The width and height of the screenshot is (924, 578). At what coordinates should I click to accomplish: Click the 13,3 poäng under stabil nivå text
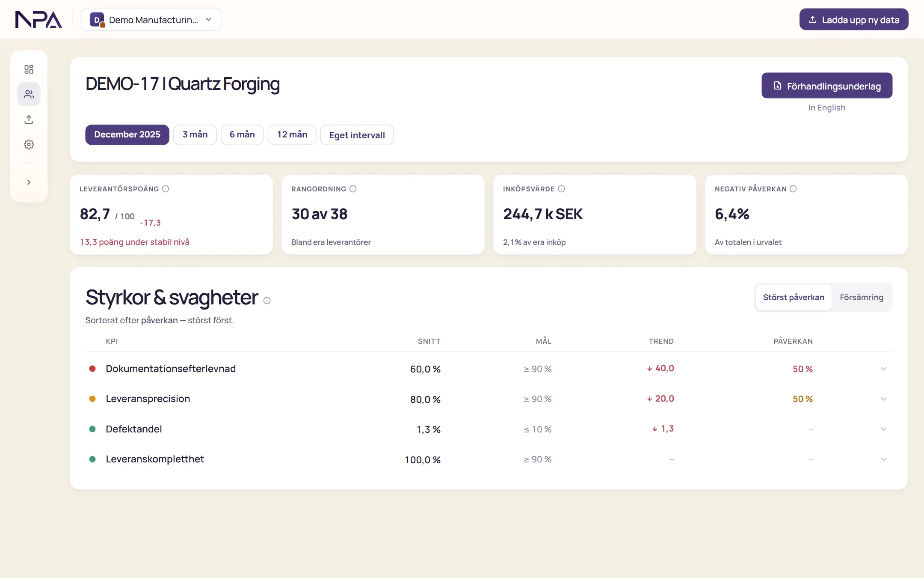[x=135, y=242]
